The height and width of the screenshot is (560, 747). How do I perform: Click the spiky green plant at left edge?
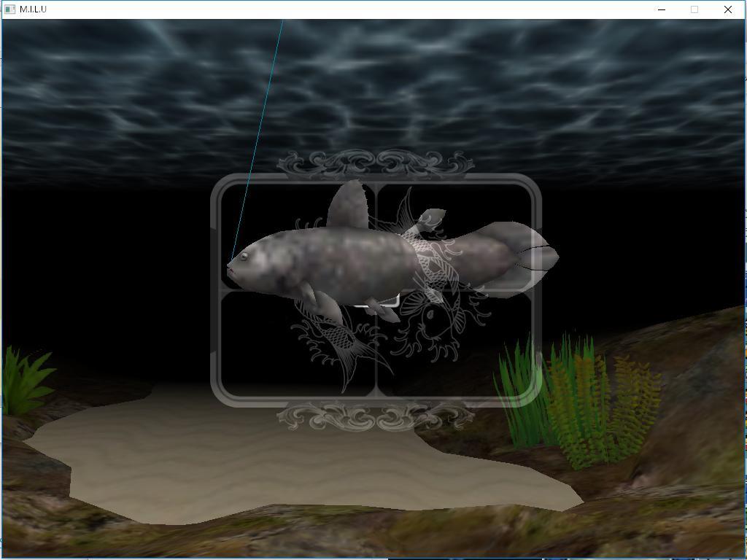tap(26, 379)
